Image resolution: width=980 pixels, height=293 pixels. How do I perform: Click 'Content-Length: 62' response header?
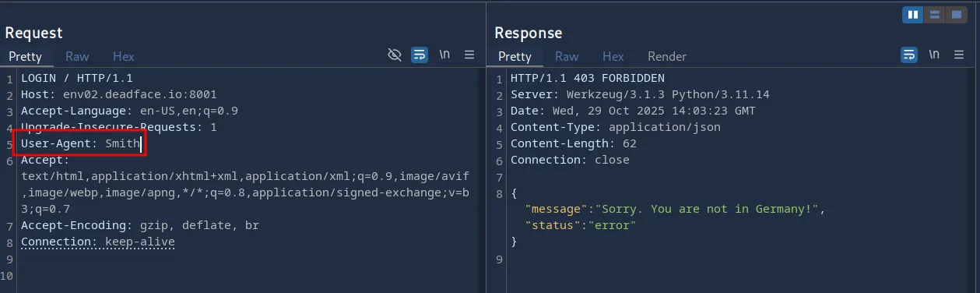[x=574, y=143]
